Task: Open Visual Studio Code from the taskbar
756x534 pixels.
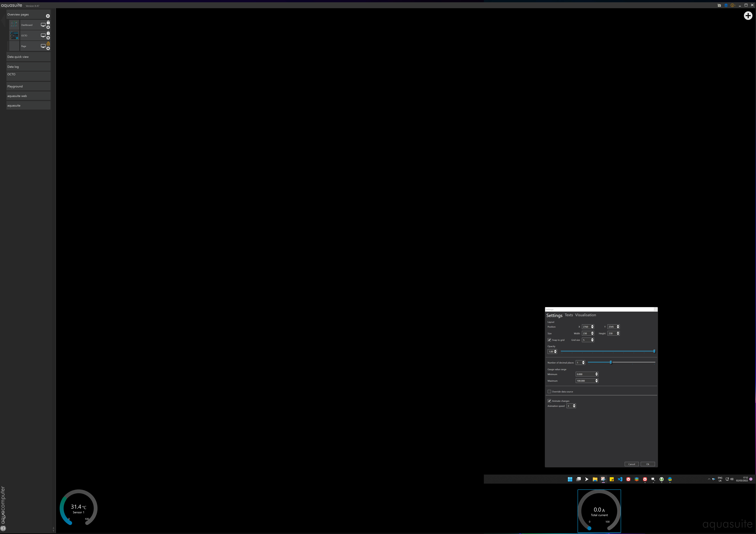Action: (x=620, y=479)
